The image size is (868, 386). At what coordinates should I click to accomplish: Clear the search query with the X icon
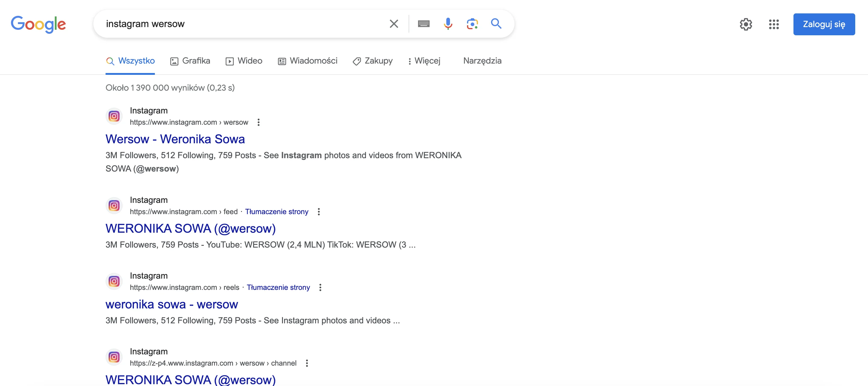(394, 24)
